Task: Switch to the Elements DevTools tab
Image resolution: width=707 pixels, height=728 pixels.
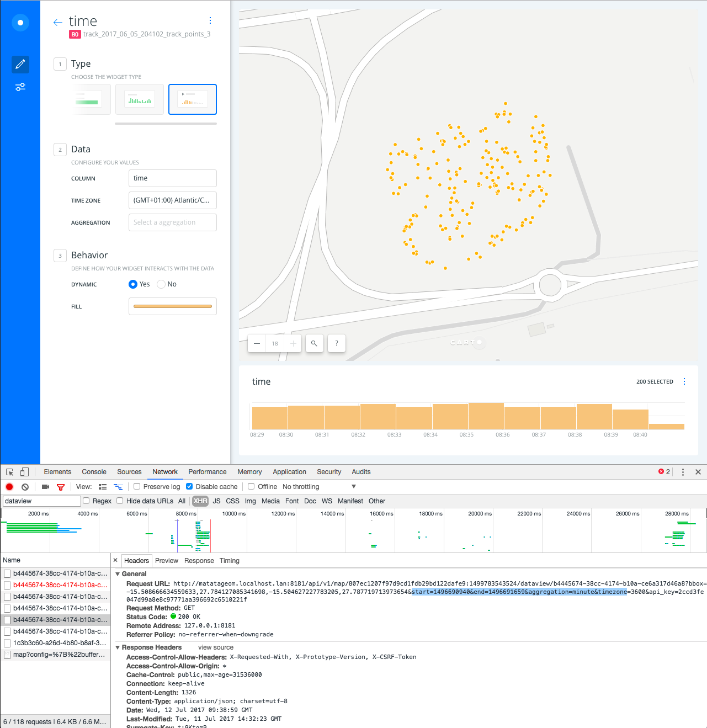Action: [x=57, y=472]
